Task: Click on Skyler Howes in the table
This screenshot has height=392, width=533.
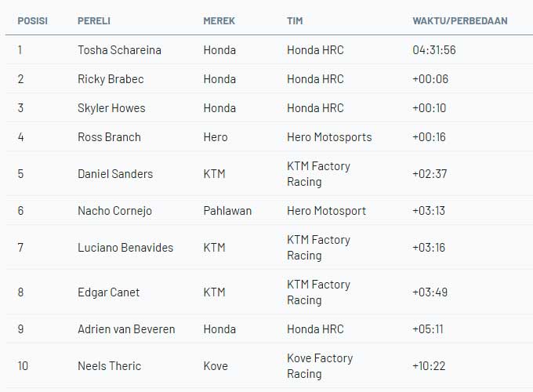Action: tap(111, 108)
